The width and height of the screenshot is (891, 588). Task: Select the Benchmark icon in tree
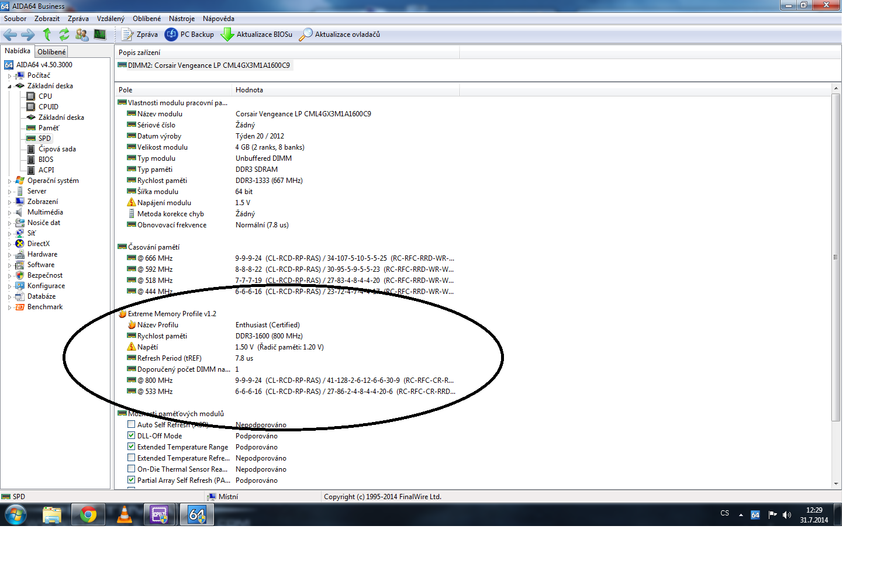click(20, 307)
